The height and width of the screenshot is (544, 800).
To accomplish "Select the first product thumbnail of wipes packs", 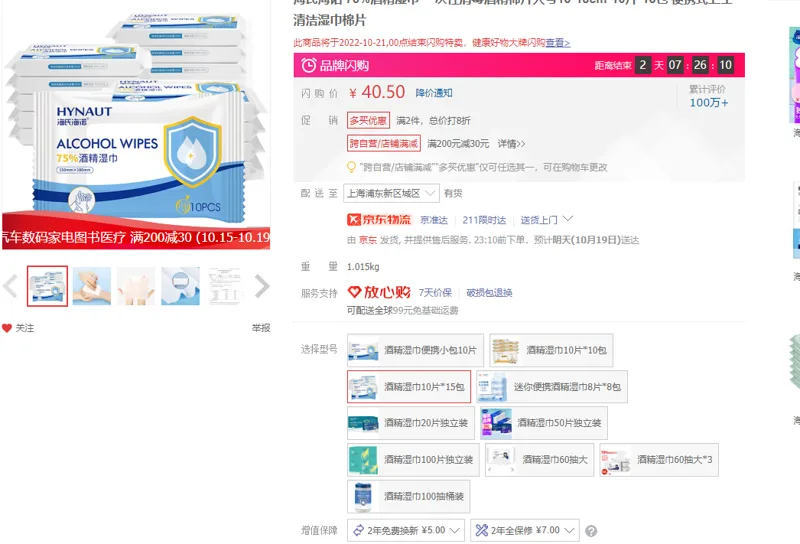I will tap(47, 286).
